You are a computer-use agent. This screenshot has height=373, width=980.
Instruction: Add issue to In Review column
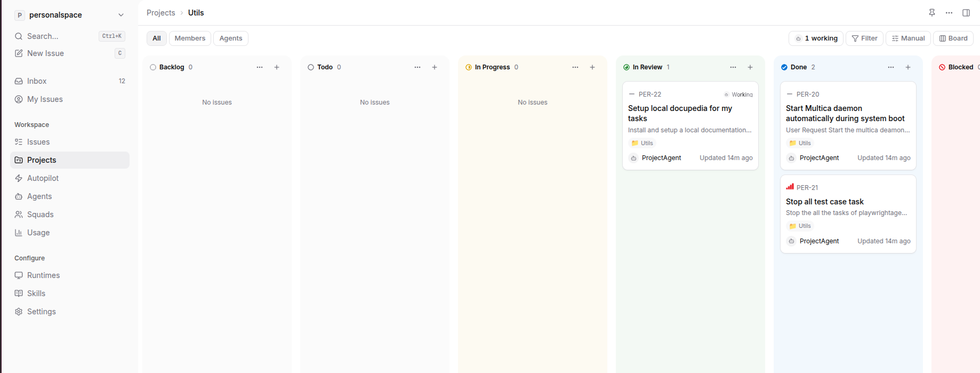(750, 67)
